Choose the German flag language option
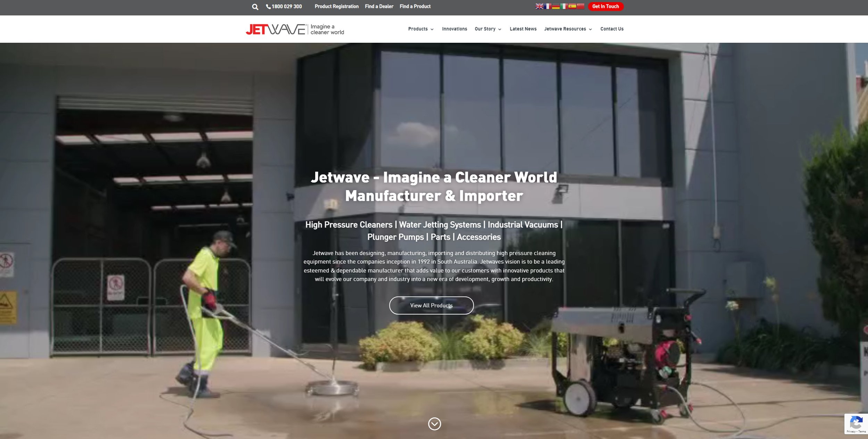 point(556,6)
